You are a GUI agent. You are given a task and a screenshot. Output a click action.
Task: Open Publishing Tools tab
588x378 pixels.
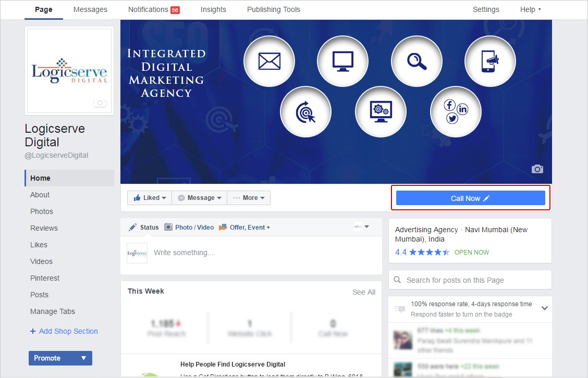coord(273,9)
